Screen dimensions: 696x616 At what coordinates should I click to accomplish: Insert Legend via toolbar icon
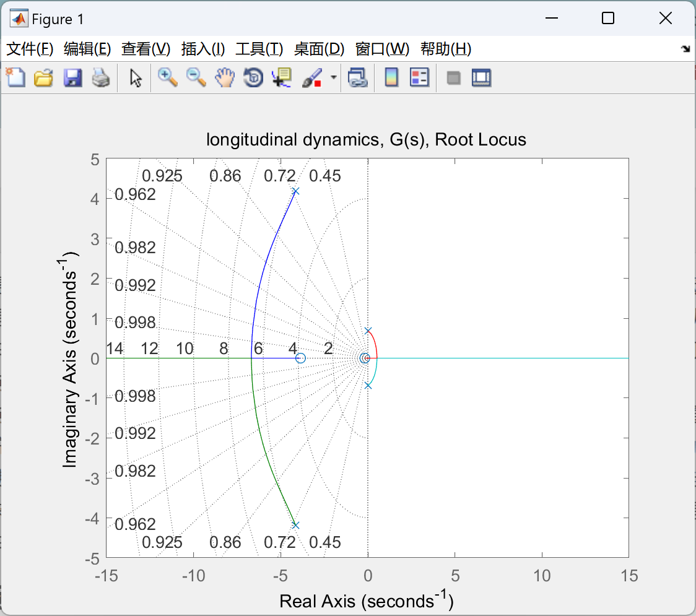419,77
